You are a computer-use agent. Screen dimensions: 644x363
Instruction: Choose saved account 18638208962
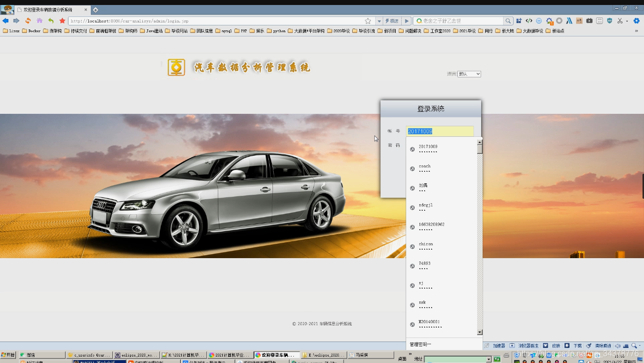click(x=432, y=227)
